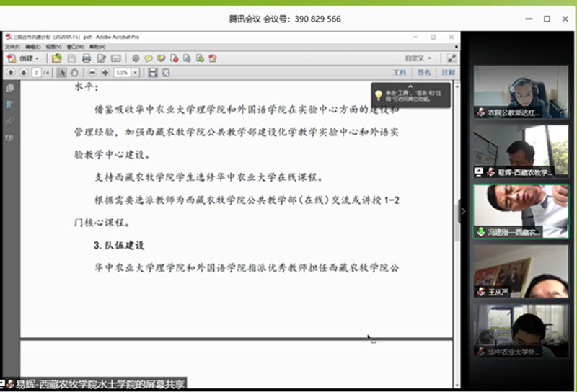Screen dimensions: 577x392
Task: Click the page number input field
Action: [38, 73]
